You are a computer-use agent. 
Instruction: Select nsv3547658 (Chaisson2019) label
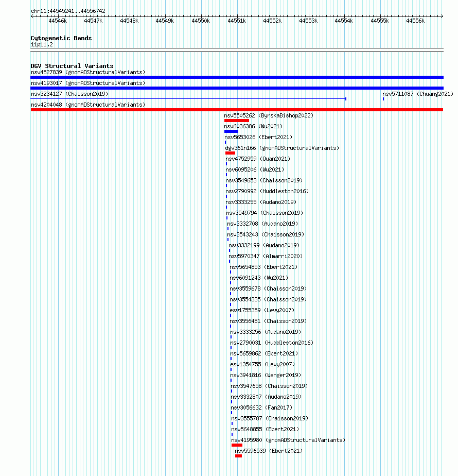pyautogui.click(x=269, y=386)
